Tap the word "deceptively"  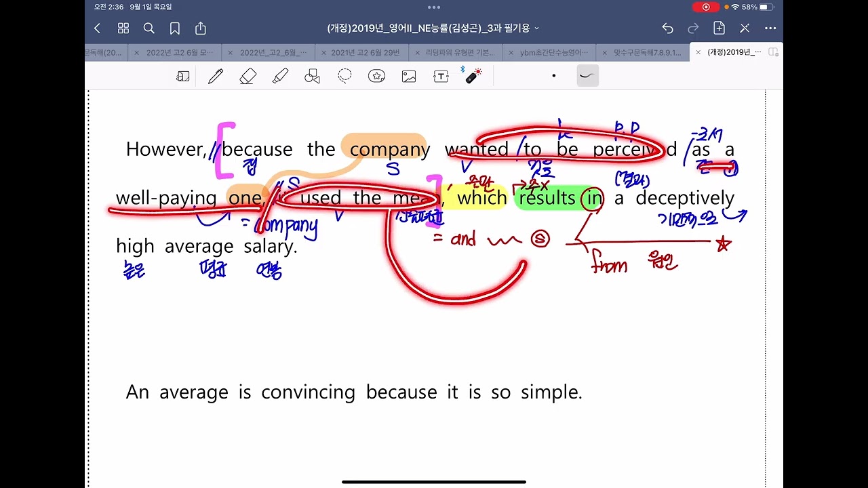pos(685,199)
